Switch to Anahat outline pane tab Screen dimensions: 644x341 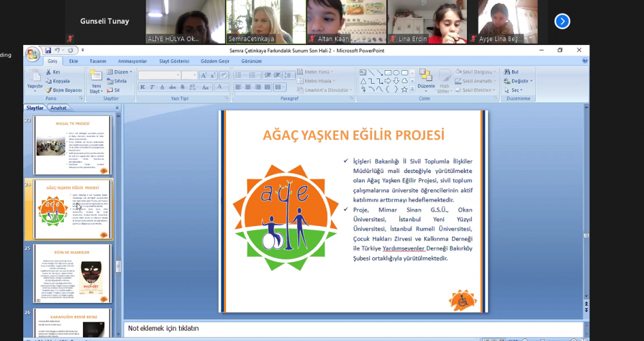(x=59, y=108)
